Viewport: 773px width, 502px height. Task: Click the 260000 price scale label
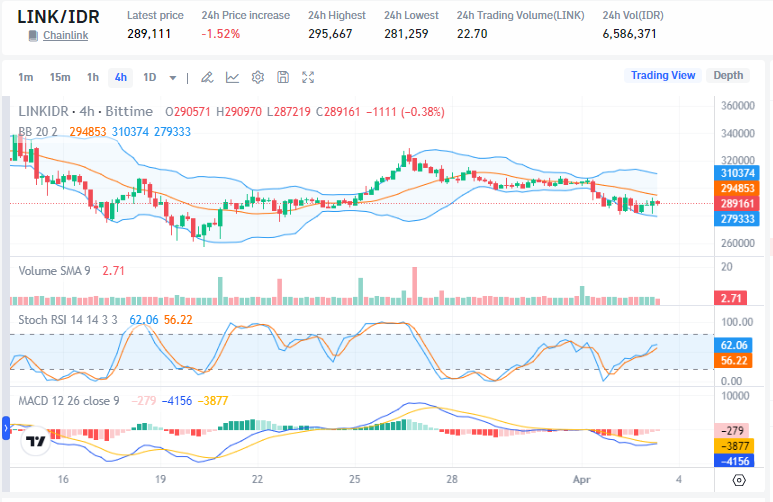point(738,243)
